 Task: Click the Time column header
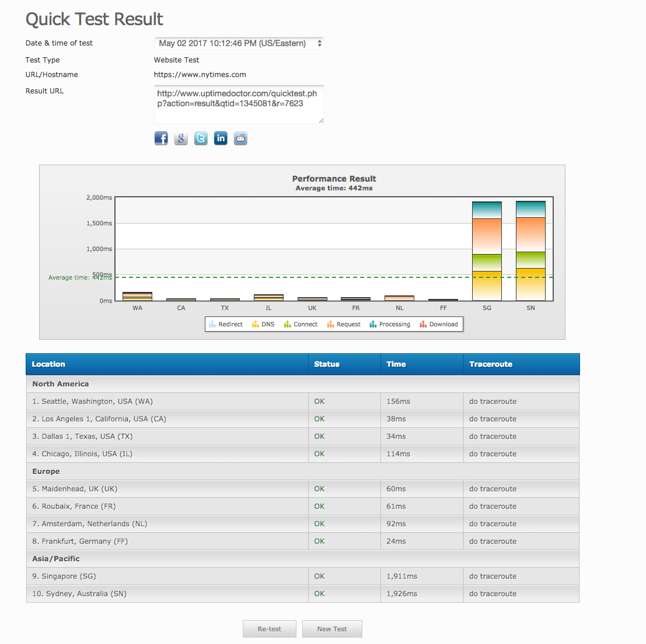click(422, 364)
